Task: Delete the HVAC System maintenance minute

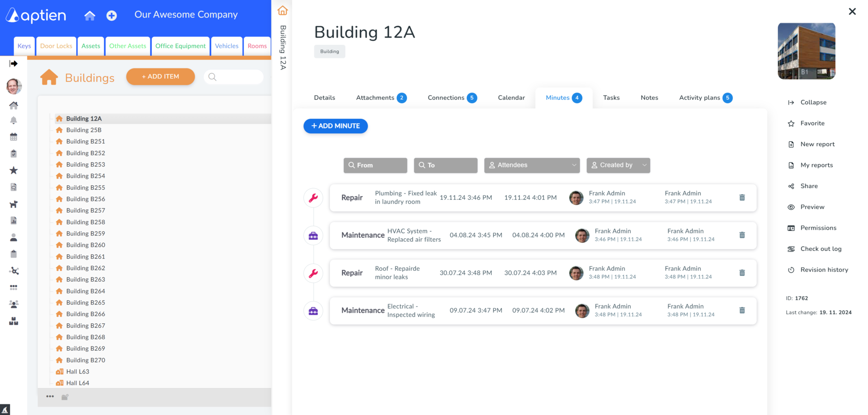Action: click(x=742, y=235)
